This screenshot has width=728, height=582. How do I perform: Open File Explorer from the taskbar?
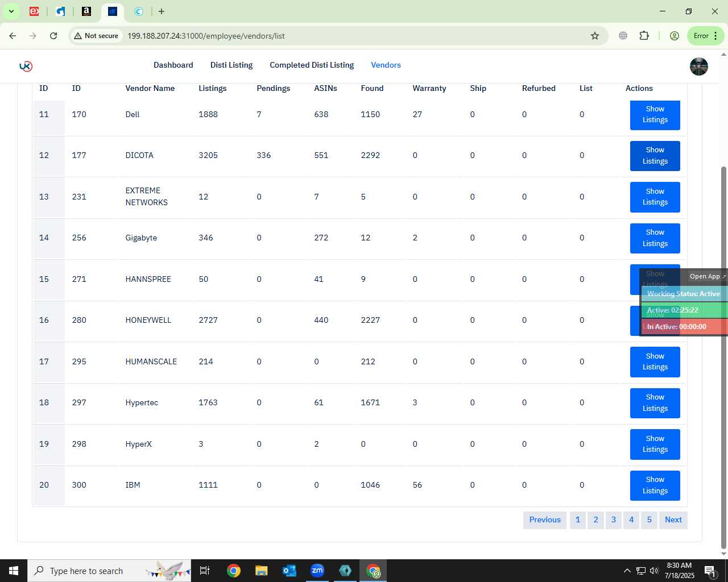pyautogui.click(x=261, y=571)
